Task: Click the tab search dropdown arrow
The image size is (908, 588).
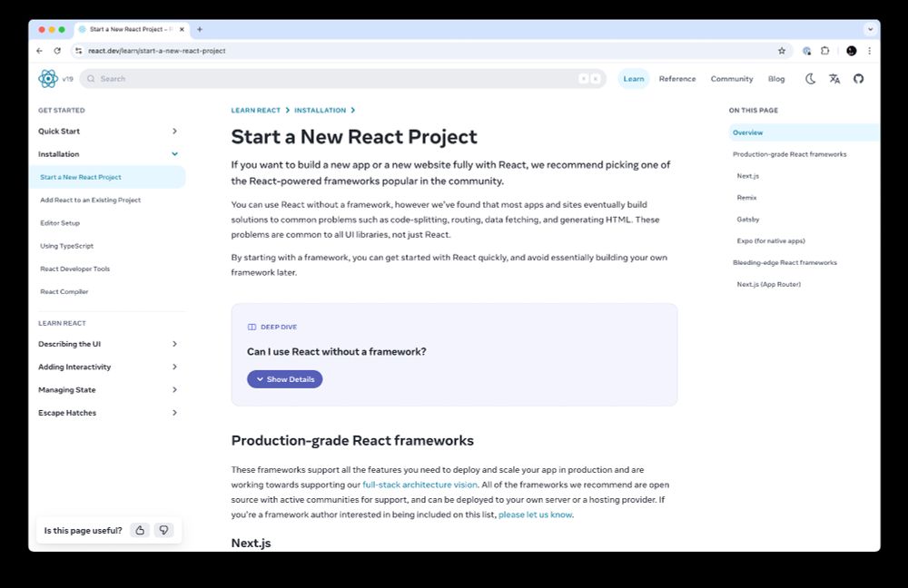Action: [x=871, y=29]
